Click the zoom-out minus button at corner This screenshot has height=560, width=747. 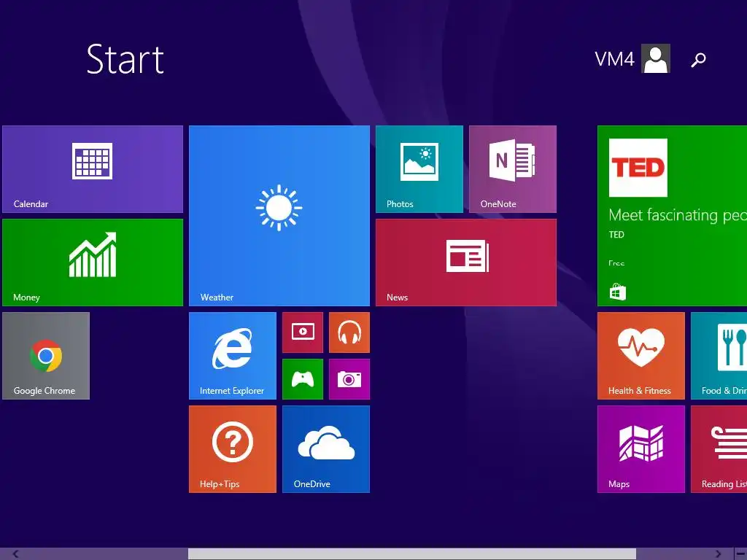click(740, 554)
